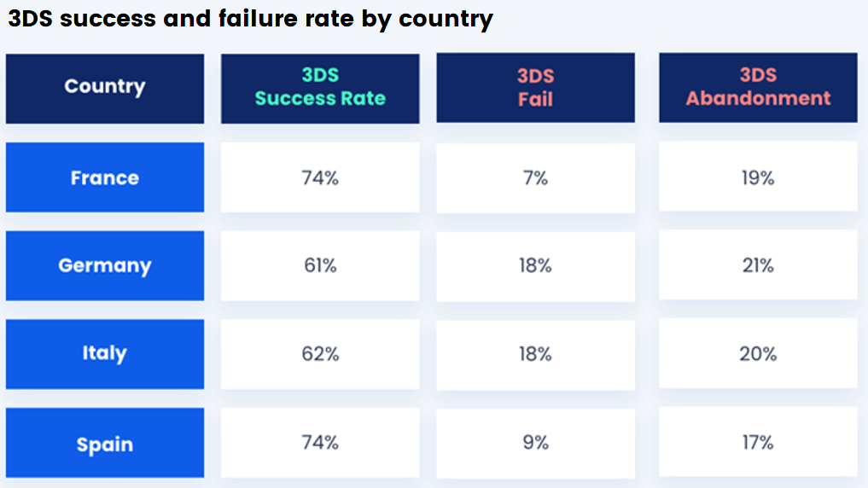
Task: Click the chart title heading text
Action: point(250,19)
